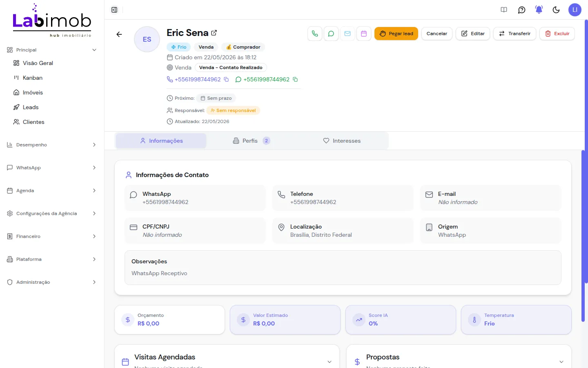This screenshot has width=588, height=368.
Task: Expand the Administração section
Action: [52, 282]
